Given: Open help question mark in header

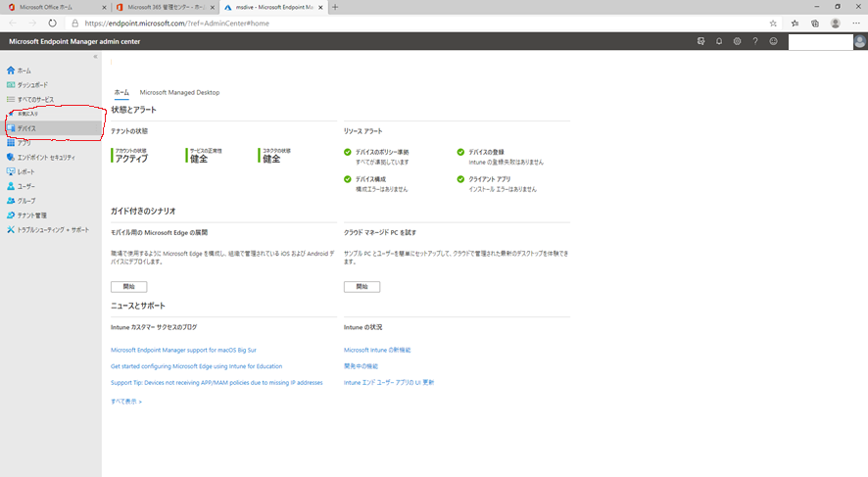Looking at the screenshot, I should tap(755, 41).
